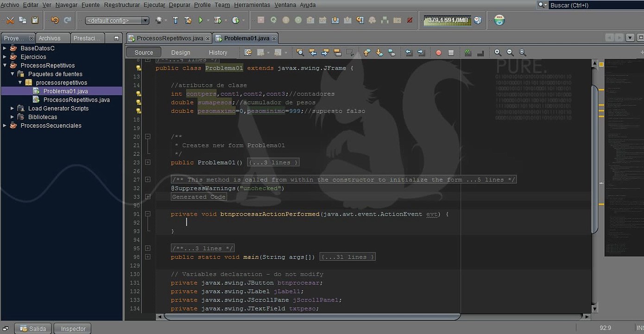Expand the Bibliotecas folder node
Screen dimensions: 644x334
pyautogui.click(x=12, y=117)
